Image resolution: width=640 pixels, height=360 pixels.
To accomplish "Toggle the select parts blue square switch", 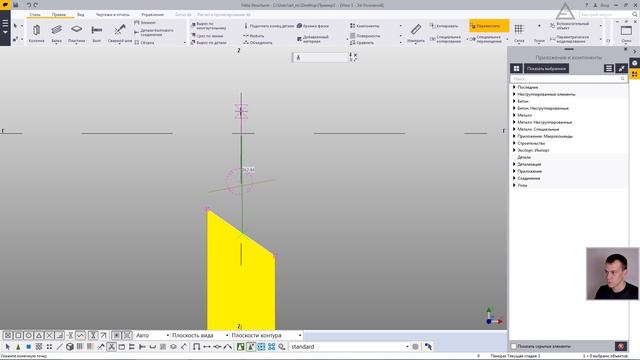I will pos(29,347).
